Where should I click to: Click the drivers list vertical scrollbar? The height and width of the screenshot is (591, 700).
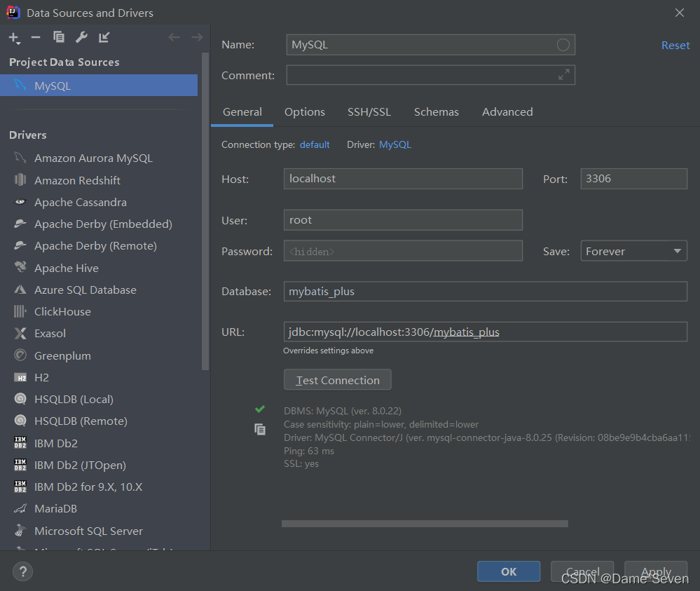click(x=205, y=211)
